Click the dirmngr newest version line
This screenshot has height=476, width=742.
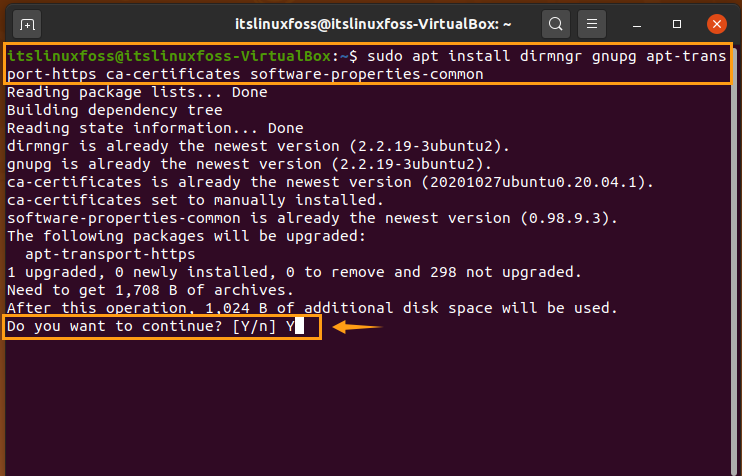pyautogui.click(x=258, y=146)
